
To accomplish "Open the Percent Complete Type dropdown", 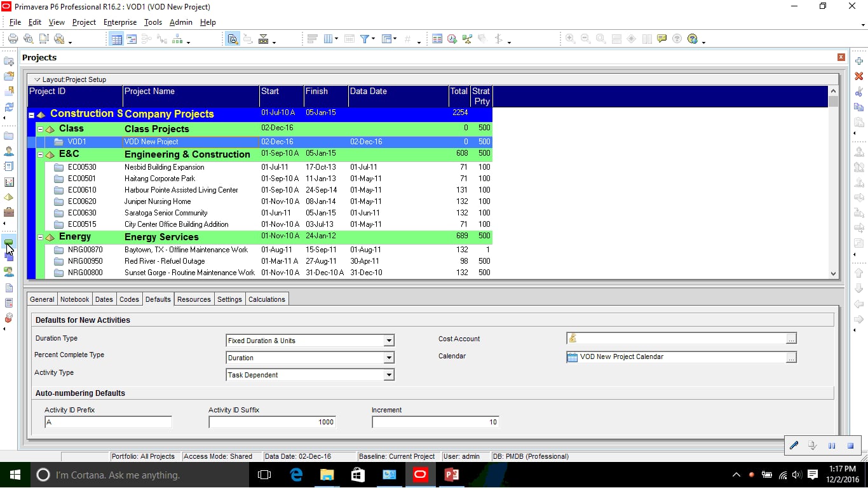I will tap(389, 358).
